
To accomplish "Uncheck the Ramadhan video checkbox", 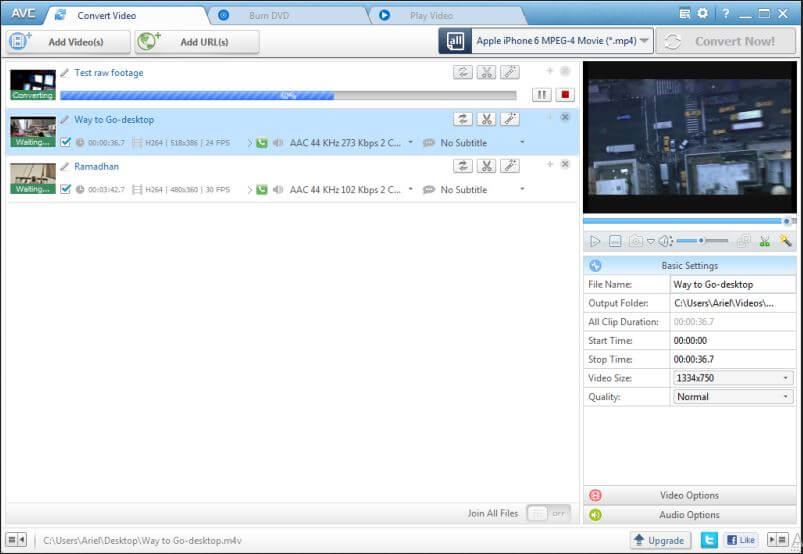I will (65, 190).
